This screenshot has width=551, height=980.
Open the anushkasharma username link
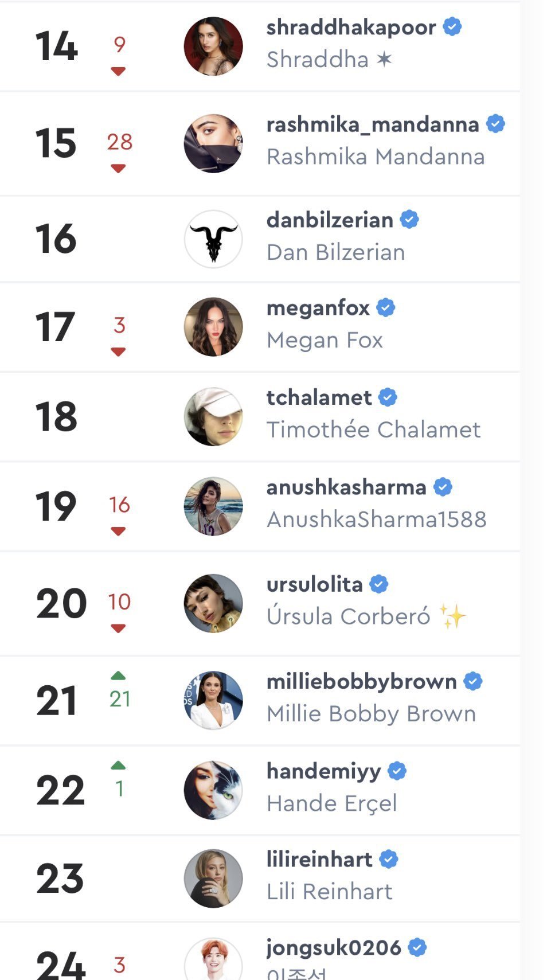346,487
